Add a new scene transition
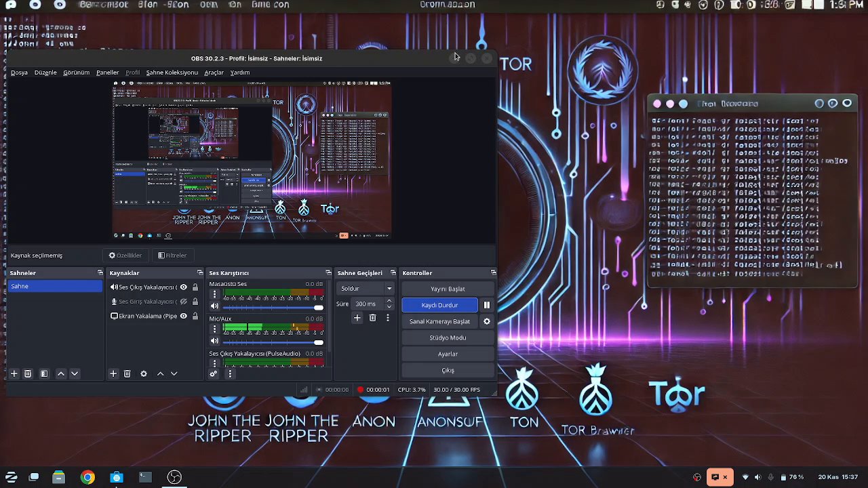This screenshot has height=488, width=868. coord(357,318)
